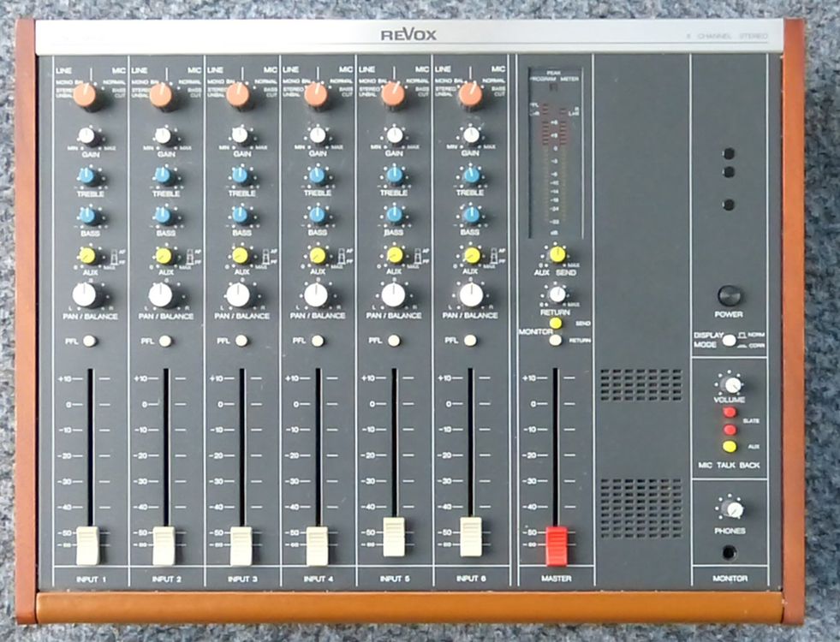The height and width of the screenshot is (642, 840).
Task: Click the Input 5 fader cap
Action: click(394, 537)
